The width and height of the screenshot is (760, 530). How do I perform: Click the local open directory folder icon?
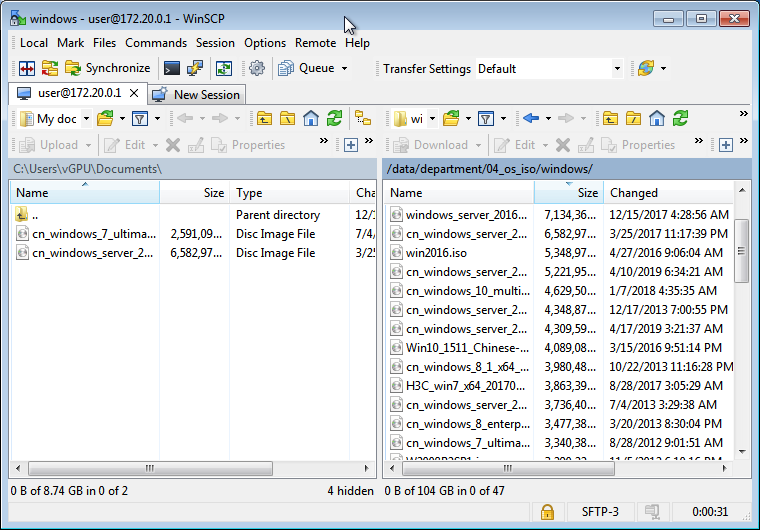coord(105,119)
